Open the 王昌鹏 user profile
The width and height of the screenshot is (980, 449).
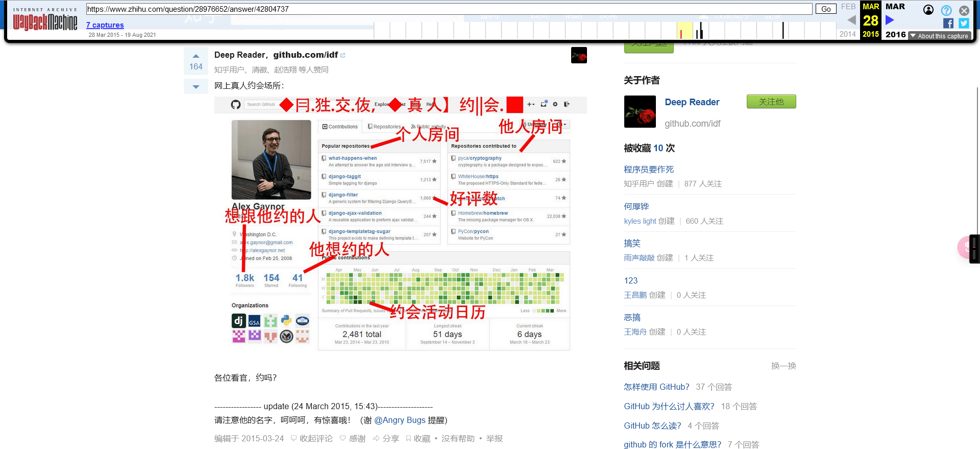click(635, 295)
